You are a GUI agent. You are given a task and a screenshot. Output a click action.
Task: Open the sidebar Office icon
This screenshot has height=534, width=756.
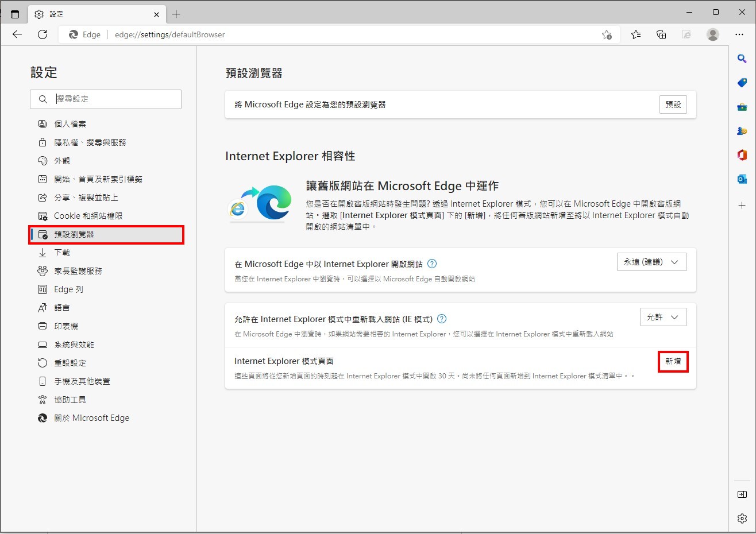(742, 155)
